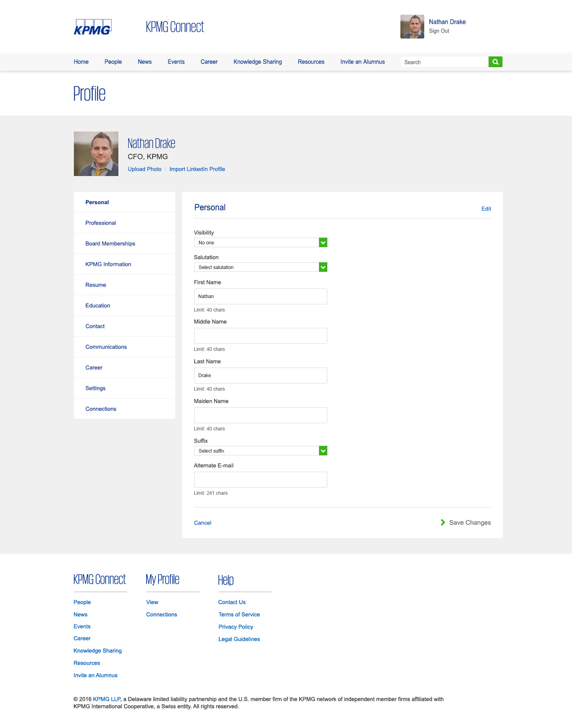The width and height of the screenshot is (572, 728).
Task: Click the Save Changes button
Action: point(466,523)
